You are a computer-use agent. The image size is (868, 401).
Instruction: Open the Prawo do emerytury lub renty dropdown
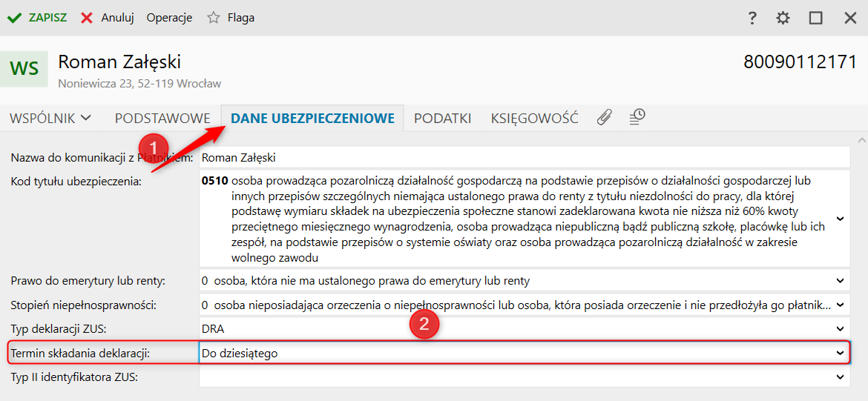pos(840,281)
